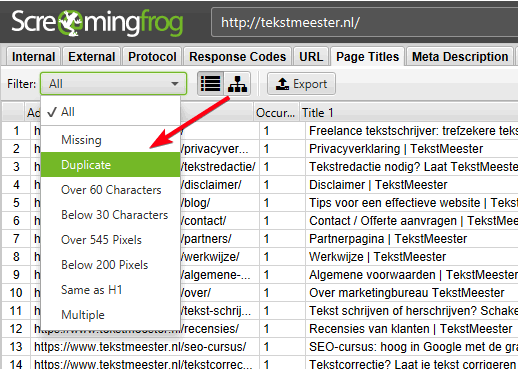Select the tekstcorrec... URL cell
Screen dimensions: 518x369
coord(145,364)
